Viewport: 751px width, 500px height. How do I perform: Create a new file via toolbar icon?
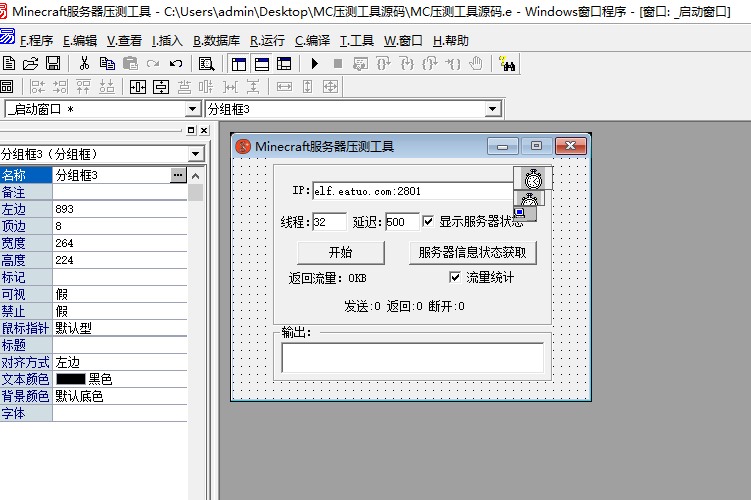[x=9, y=63]
